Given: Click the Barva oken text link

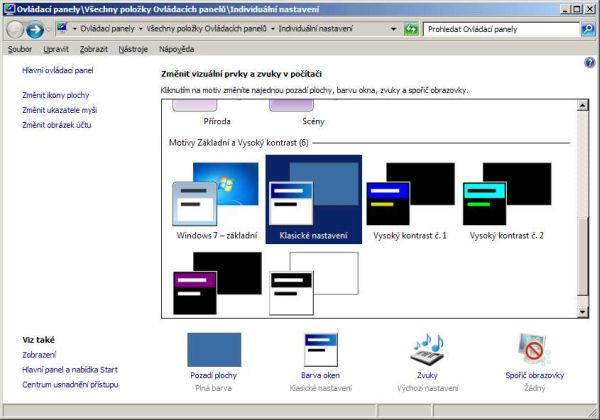Looking at the screenshot, I should [321, 376].
